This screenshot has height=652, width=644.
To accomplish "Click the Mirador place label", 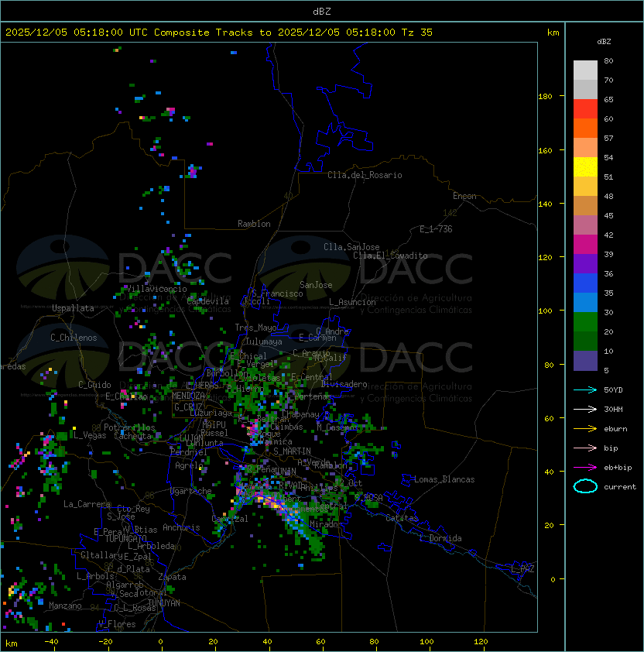I will 327,525.
